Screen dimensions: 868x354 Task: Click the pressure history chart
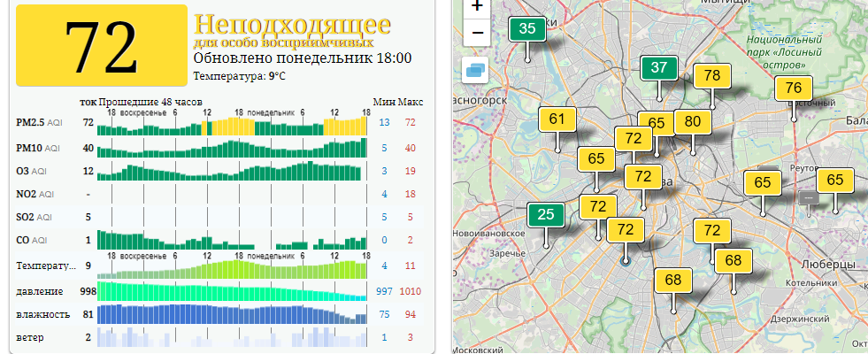point(232,291)
